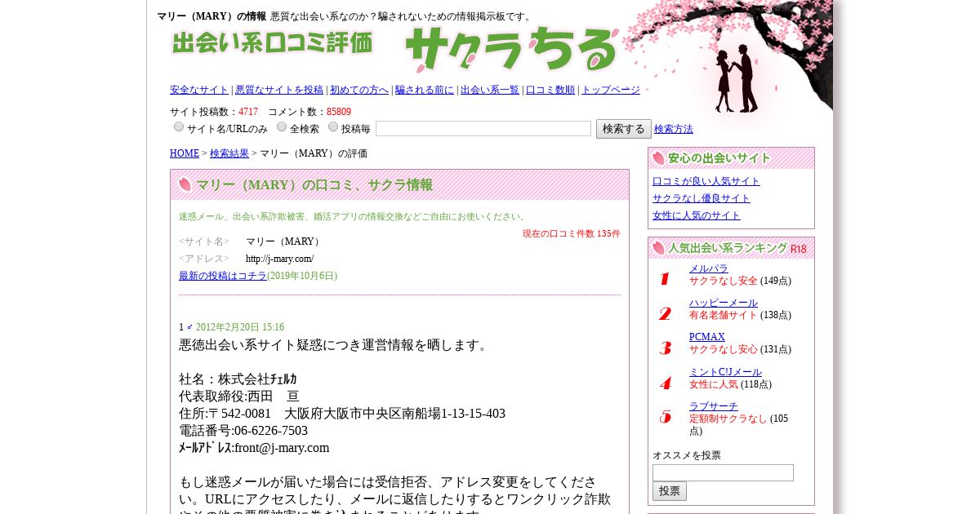The height and width of the screenshot is (514, 980).
Task: Click the site post count 4717
Action: pos(248,112)
